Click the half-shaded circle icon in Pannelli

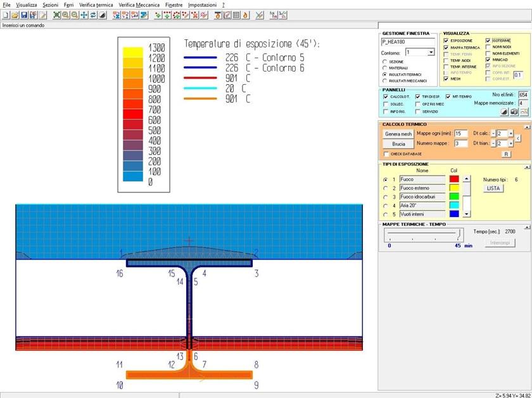504,111
